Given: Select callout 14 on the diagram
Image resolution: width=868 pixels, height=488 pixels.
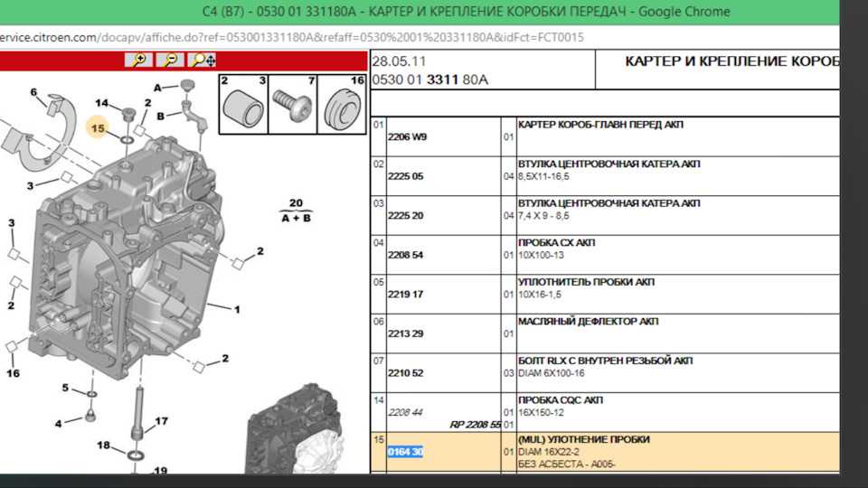Looking at the screenshot, I should click(x=101, y=103).
